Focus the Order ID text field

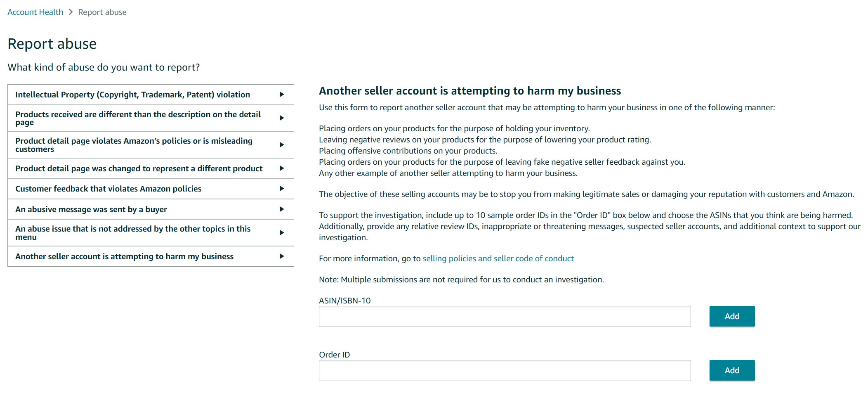tap(505, 370)
